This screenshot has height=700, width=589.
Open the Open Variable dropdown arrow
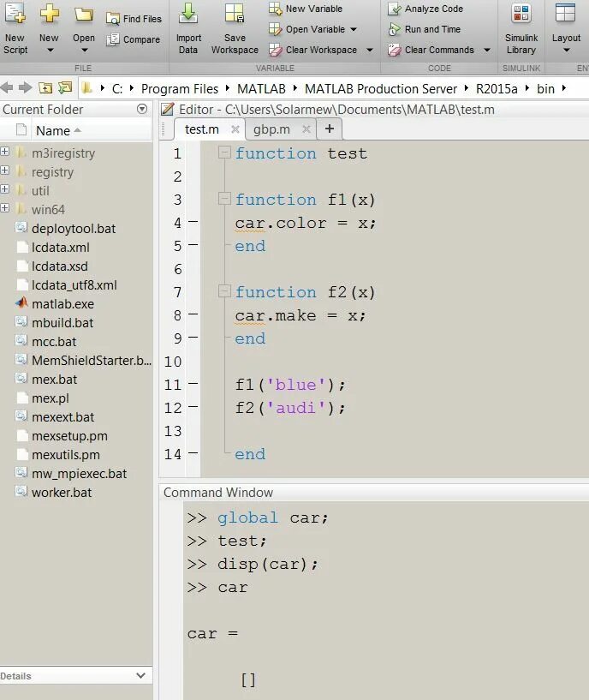[x=354, y=29]
